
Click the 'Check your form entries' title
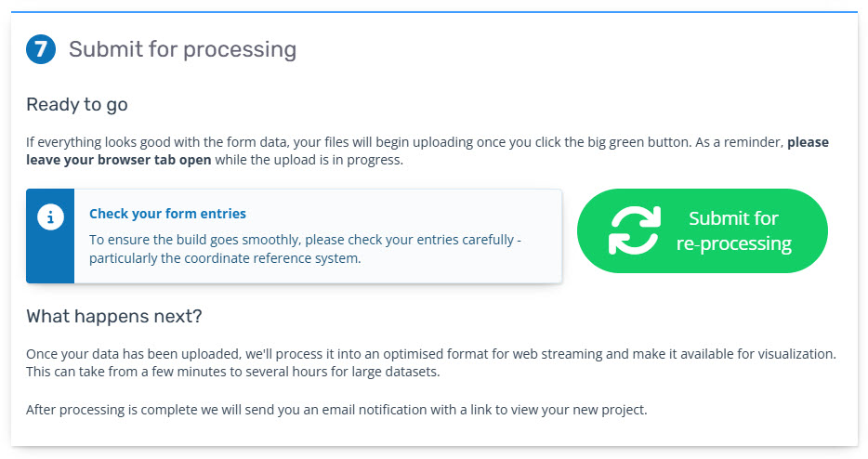pyautogui.click(x=167, y=214)
